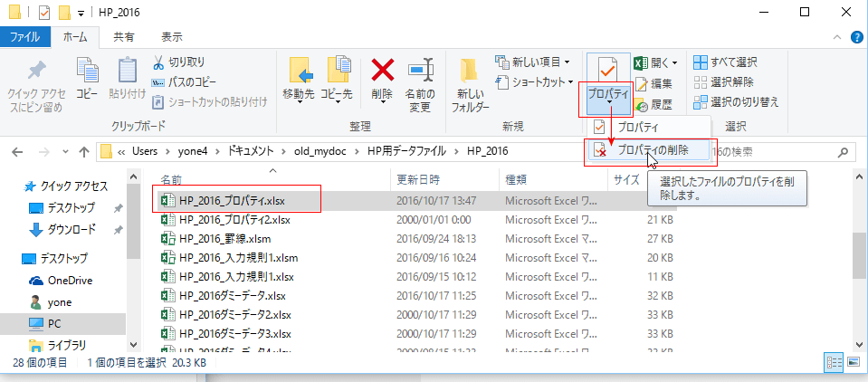
Task: Open the Shortcut (ショートカット) dropdown
Action: coord(535,82)
